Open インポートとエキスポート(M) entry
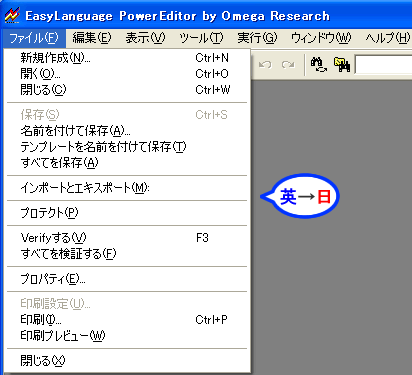 point(127,188)
